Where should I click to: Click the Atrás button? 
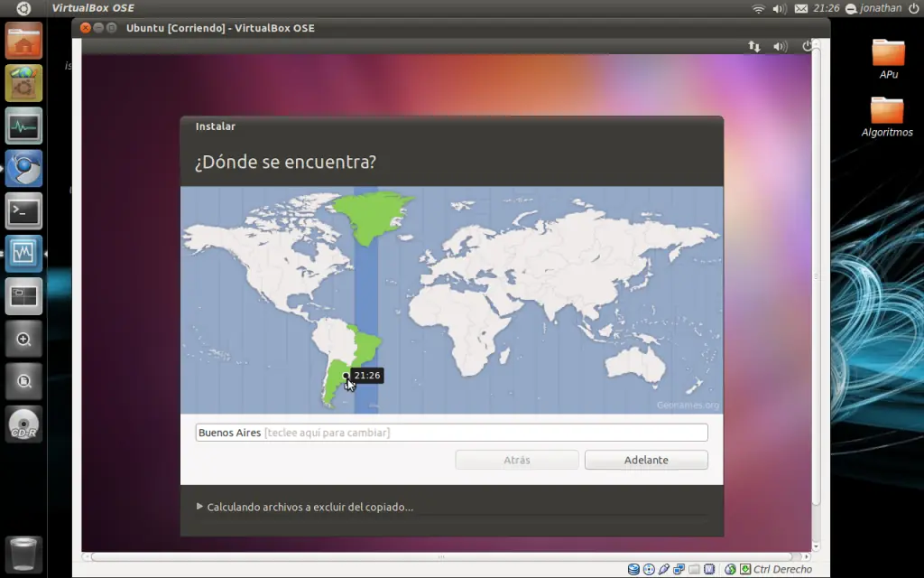517,460
